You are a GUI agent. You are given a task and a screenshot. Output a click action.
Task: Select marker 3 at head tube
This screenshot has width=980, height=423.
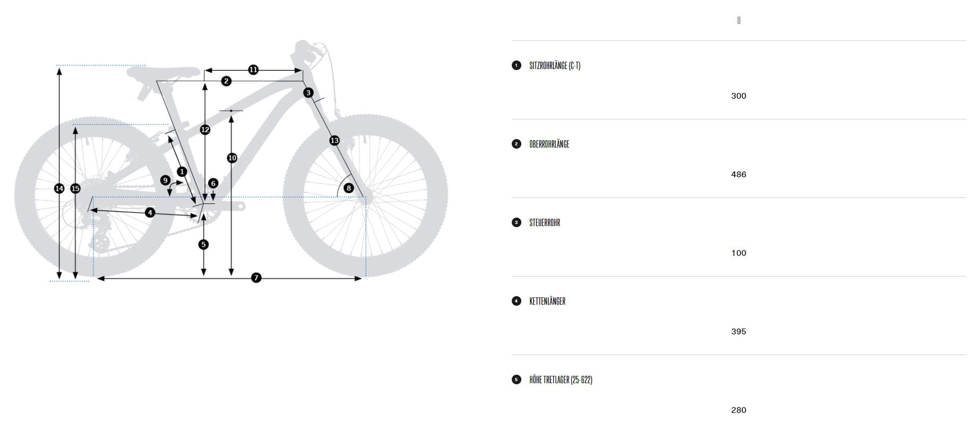(308, 93)
